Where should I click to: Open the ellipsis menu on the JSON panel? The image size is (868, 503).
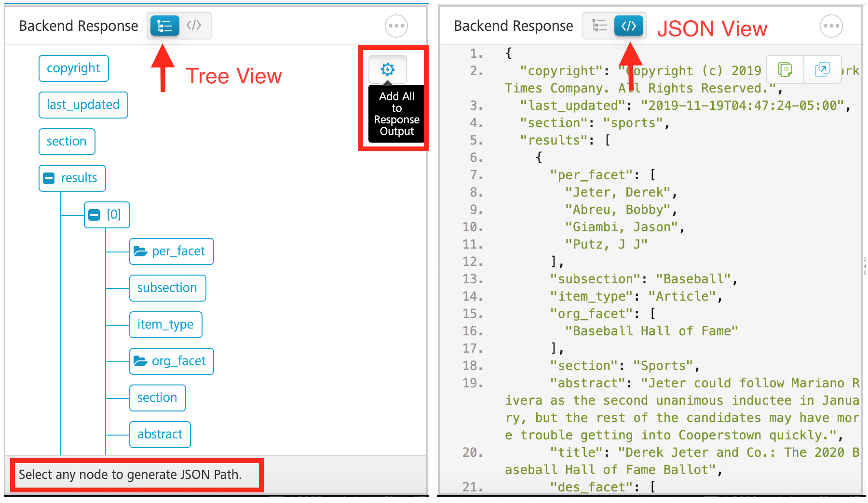point(831,26)
